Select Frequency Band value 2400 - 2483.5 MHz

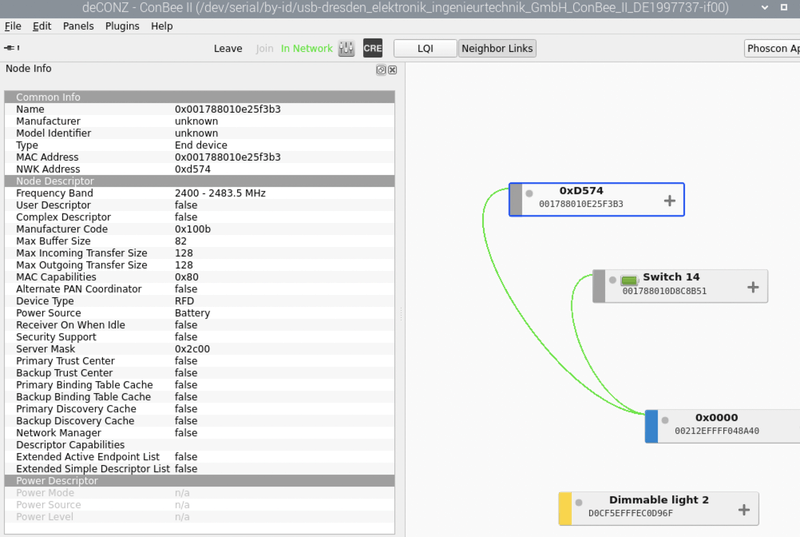tap(220, 193)
